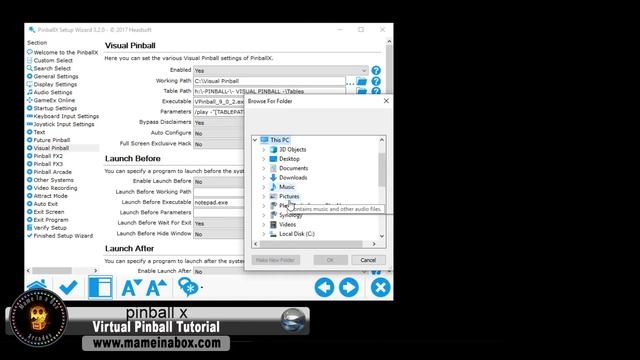Open help for the Enabled setting

tap(376, 71)
